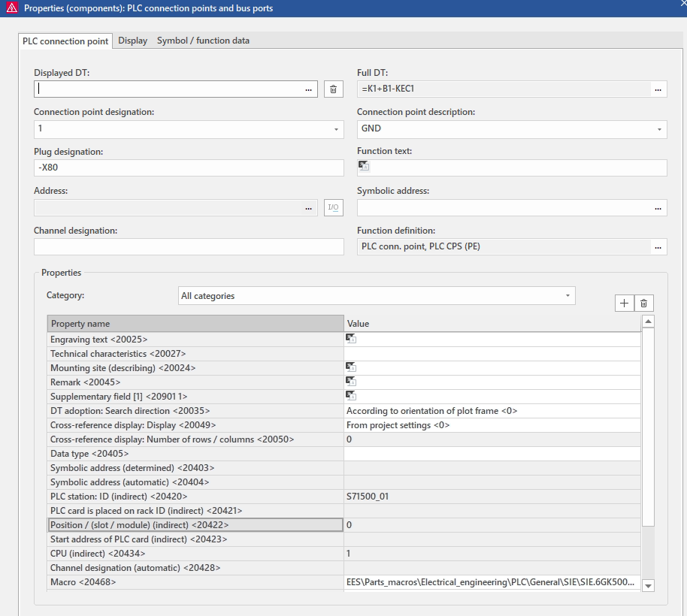Expand Connection point designation dropdown

pos(335,129)
